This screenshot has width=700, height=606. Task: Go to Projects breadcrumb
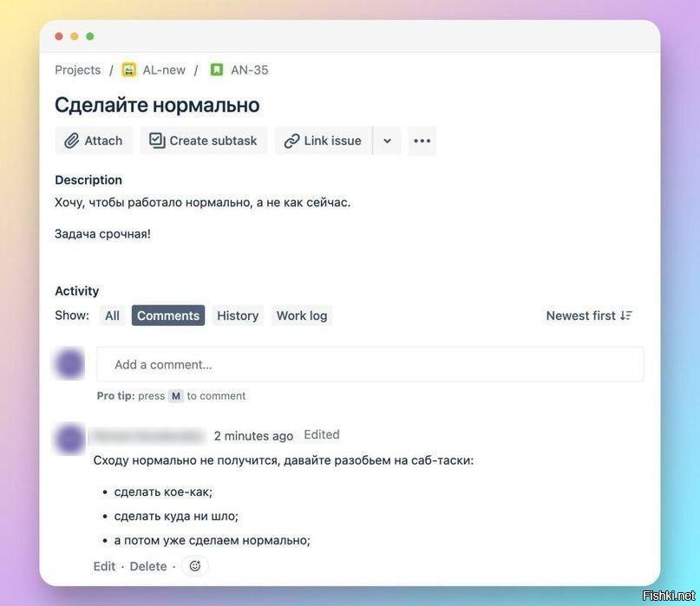pyautogui.click(x=77, y=69)
